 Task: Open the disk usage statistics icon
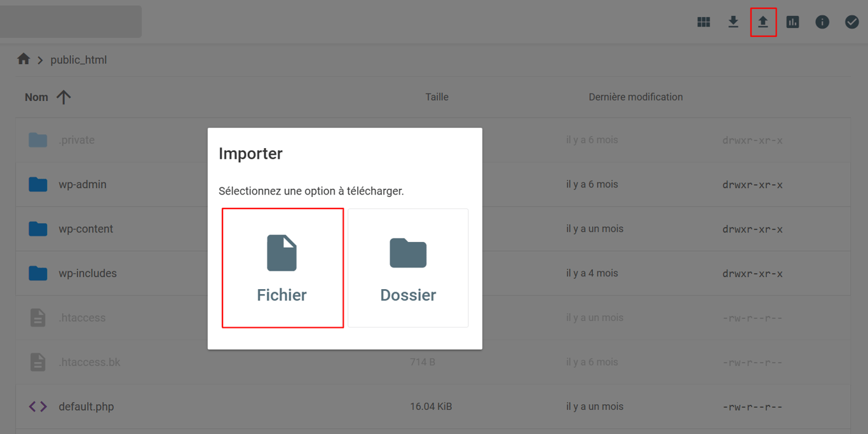pos(792,21)
